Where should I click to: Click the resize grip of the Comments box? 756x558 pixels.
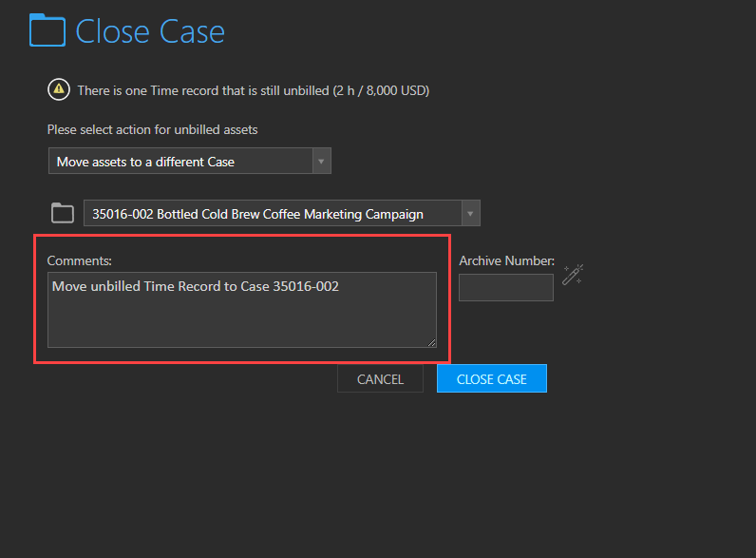point(431,343)
